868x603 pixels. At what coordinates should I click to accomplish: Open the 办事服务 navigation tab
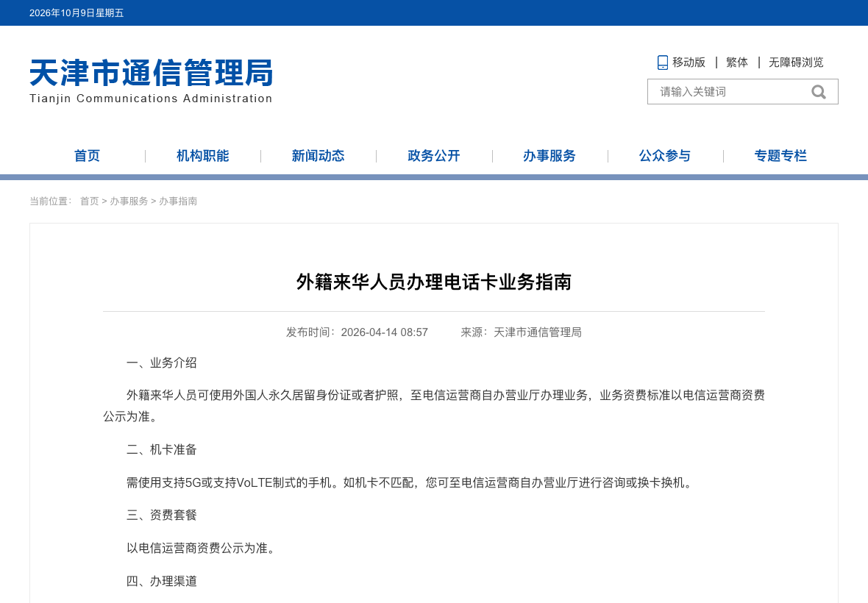point(549,156)
